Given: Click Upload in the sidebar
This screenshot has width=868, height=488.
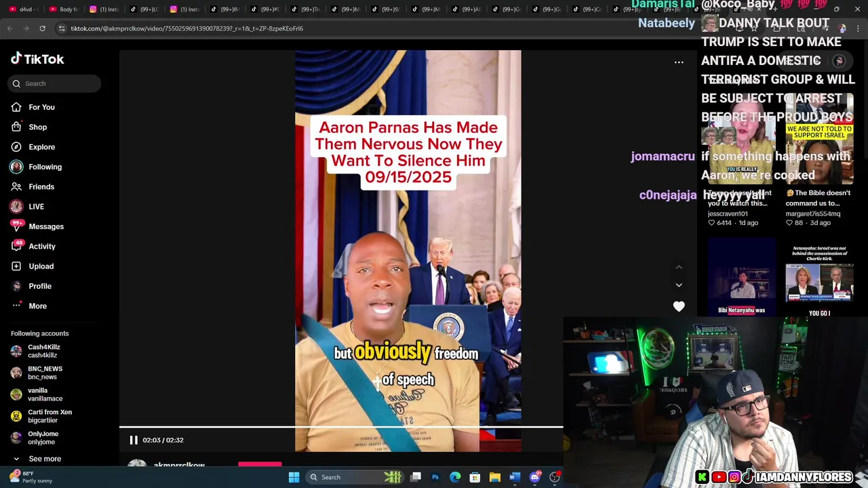Looking at the screenshot, I should click(x=41, y=266).
